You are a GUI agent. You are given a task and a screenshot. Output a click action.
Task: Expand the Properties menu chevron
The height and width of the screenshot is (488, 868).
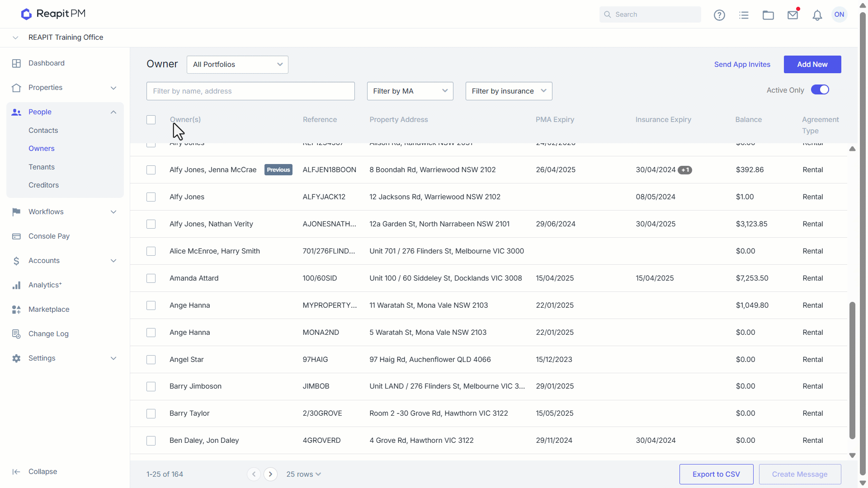tap(113, 88)
